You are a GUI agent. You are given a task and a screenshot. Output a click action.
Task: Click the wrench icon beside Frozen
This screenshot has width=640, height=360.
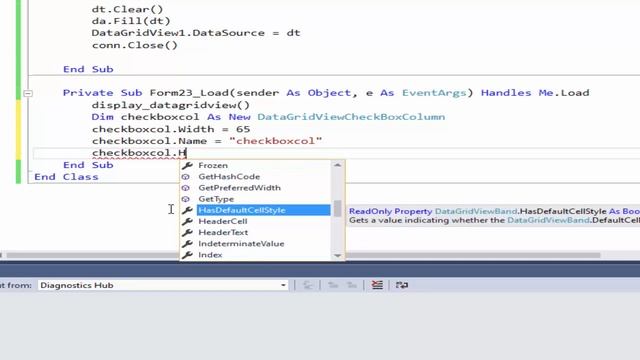coord(187,165)
